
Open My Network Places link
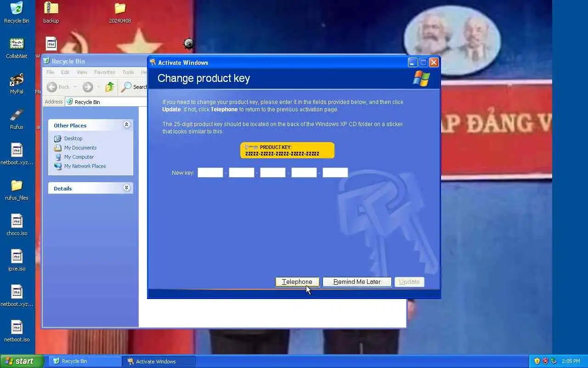(x=85, y=166)
